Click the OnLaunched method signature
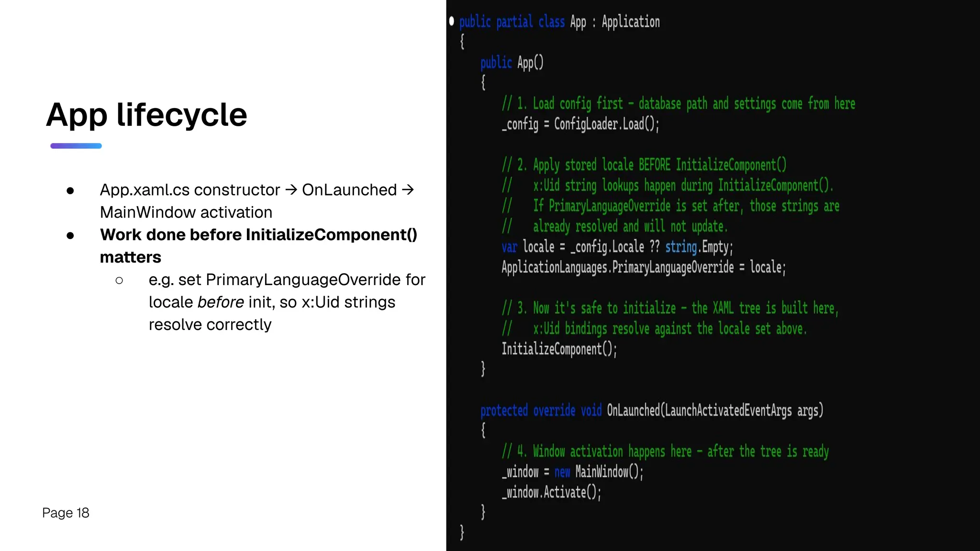This screenshot has height=551, width=980. coord(652,410)
